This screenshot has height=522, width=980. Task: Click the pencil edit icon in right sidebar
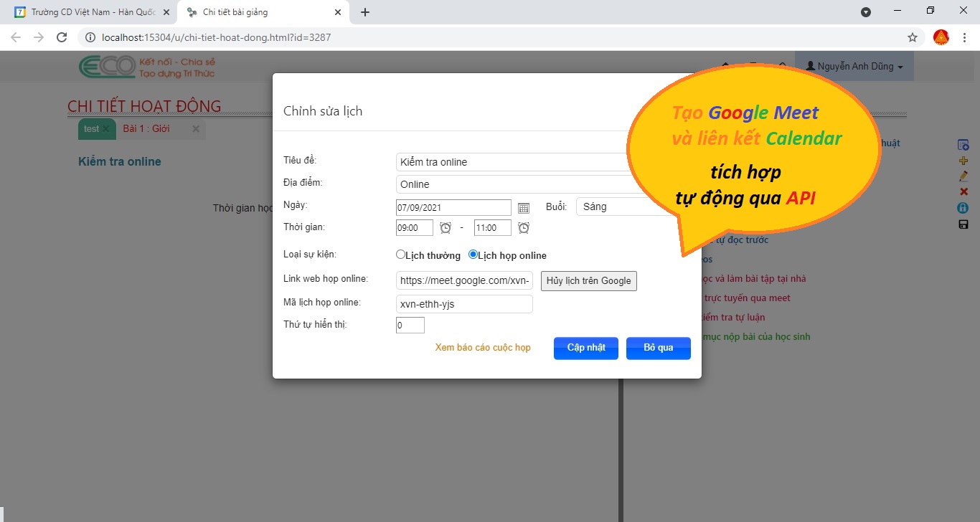[963, 176]
